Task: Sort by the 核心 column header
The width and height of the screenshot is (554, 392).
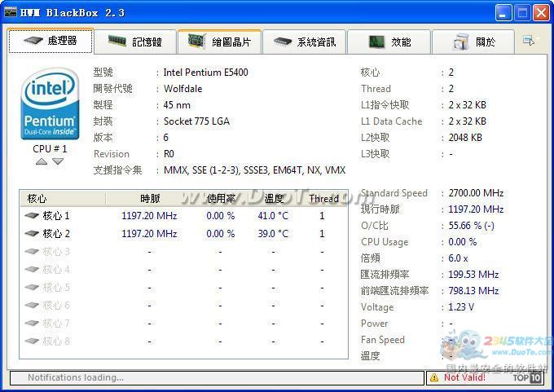Action: click(63, 199)
